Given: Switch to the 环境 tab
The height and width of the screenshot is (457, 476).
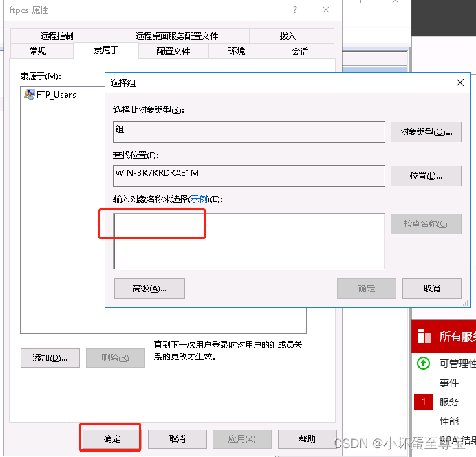Looking at the screenshot, I should [240, 51].
